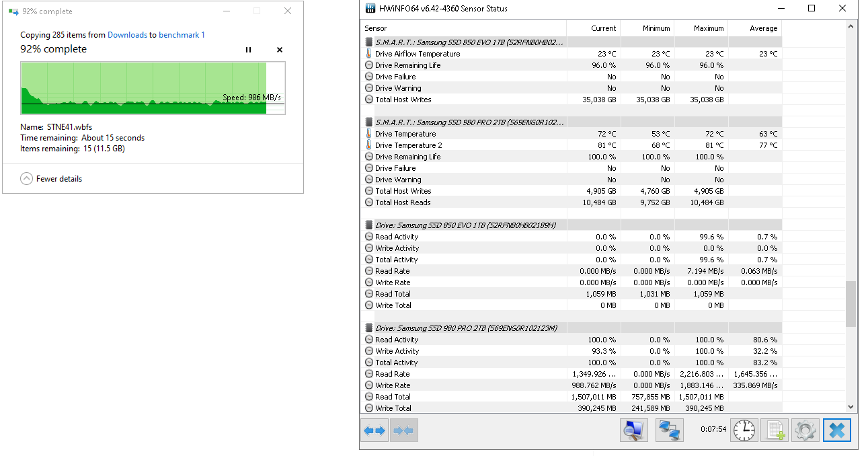Click the 0:07:54 elapsed time display

pos(713,429)
